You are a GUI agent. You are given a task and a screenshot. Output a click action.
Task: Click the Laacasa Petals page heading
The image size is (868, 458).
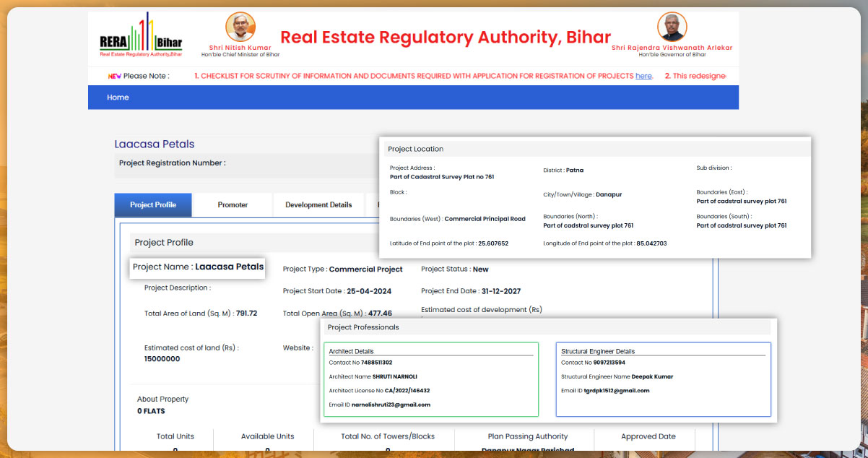155,144
